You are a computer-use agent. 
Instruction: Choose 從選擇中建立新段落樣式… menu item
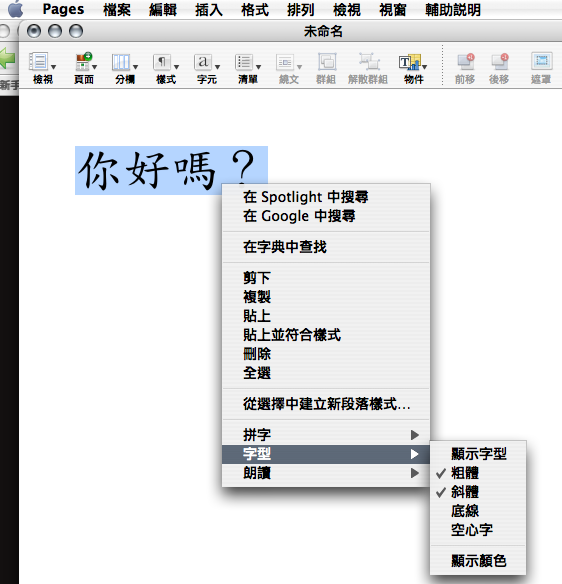click(x=326, y=404)
